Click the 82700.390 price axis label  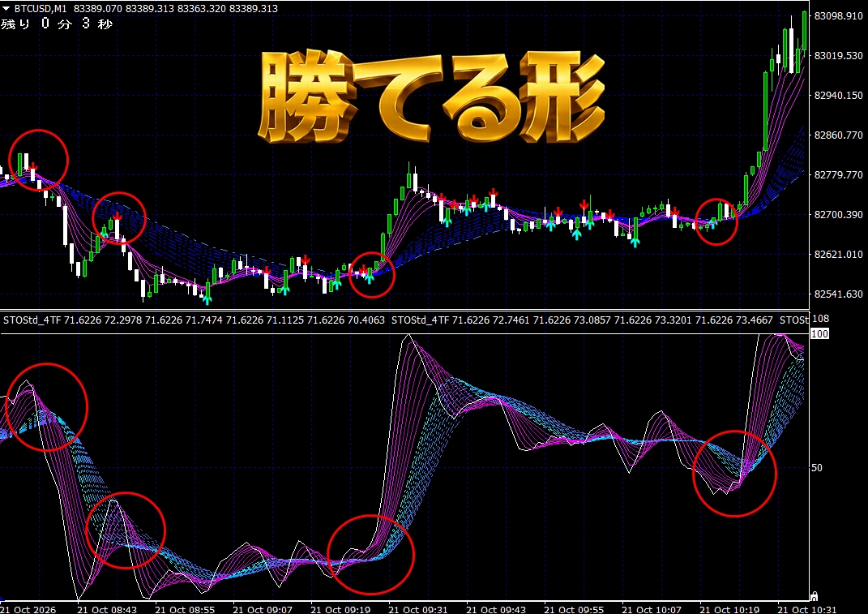838,214
